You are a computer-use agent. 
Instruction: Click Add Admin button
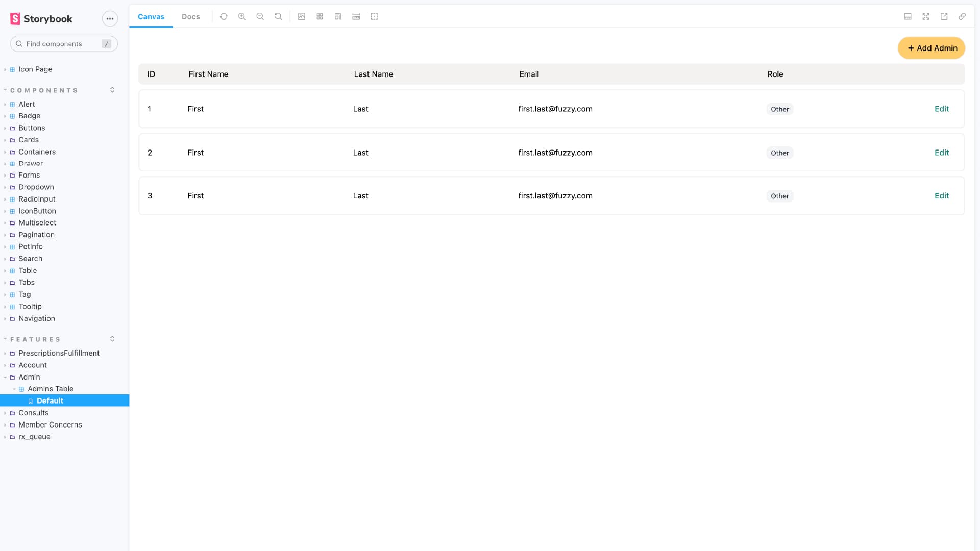point(932,48)
